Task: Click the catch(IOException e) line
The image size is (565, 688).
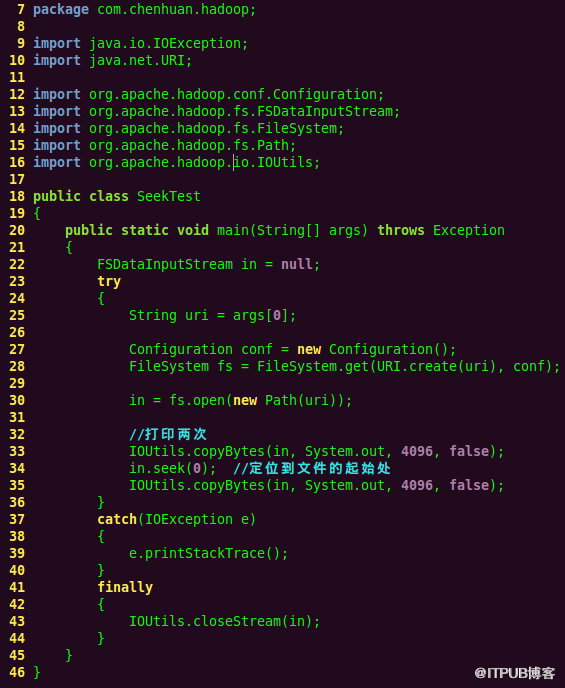Action: pos(176,520)
